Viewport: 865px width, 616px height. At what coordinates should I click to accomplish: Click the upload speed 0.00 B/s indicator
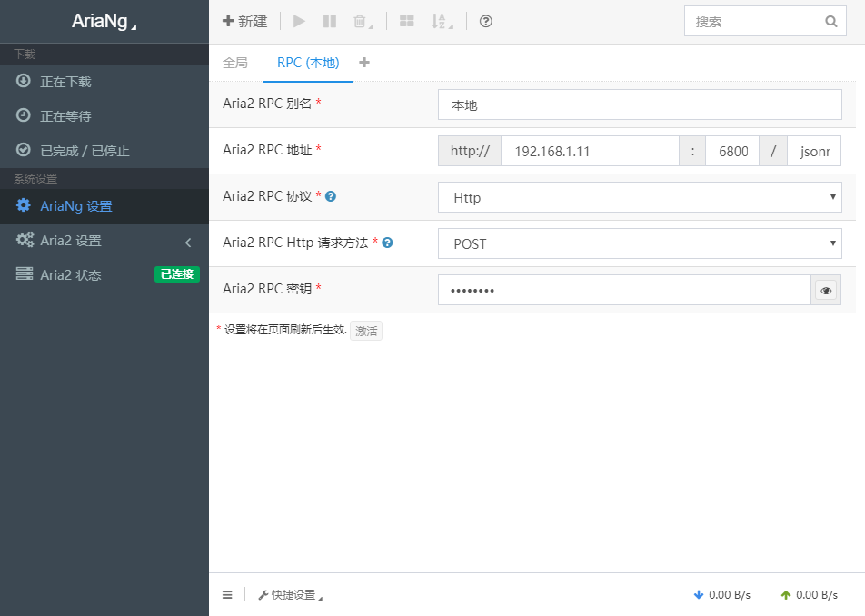tap(810, 595)
